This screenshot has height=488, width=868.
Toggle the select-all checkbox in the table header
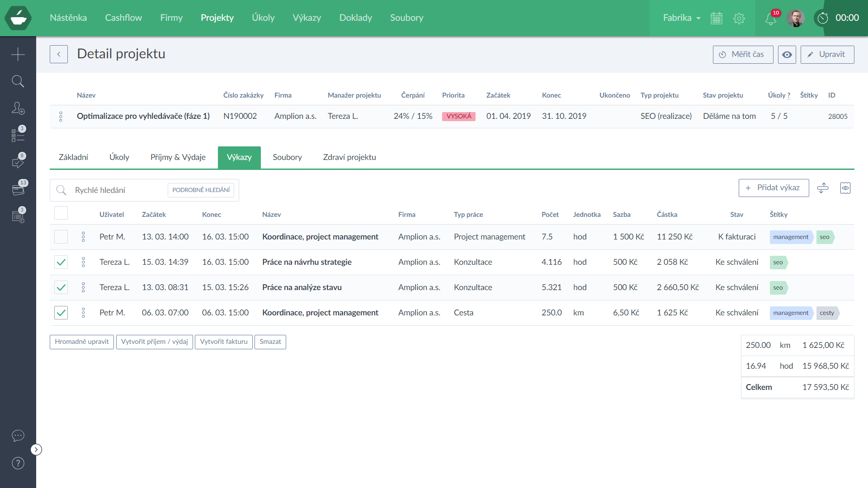point(61,213)
